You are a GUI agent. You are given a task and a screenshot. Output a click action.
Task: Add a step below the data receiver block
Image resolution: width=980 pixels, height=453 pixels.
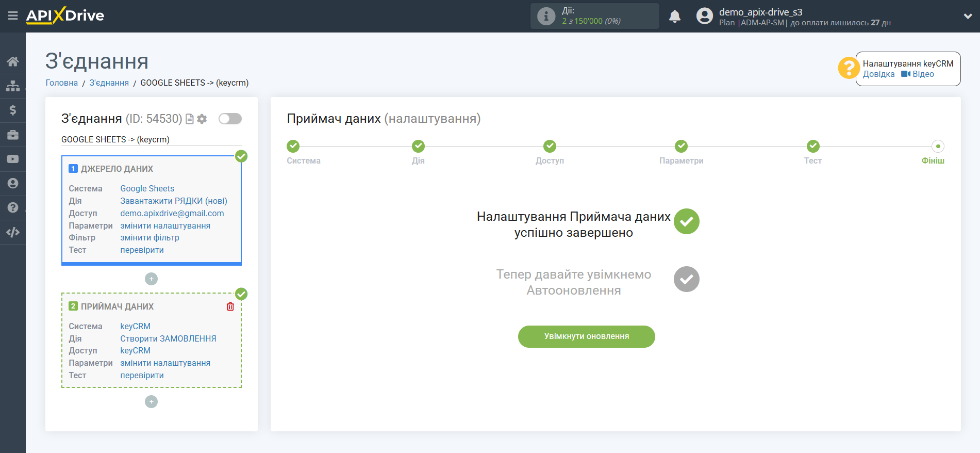pos(151,401)
